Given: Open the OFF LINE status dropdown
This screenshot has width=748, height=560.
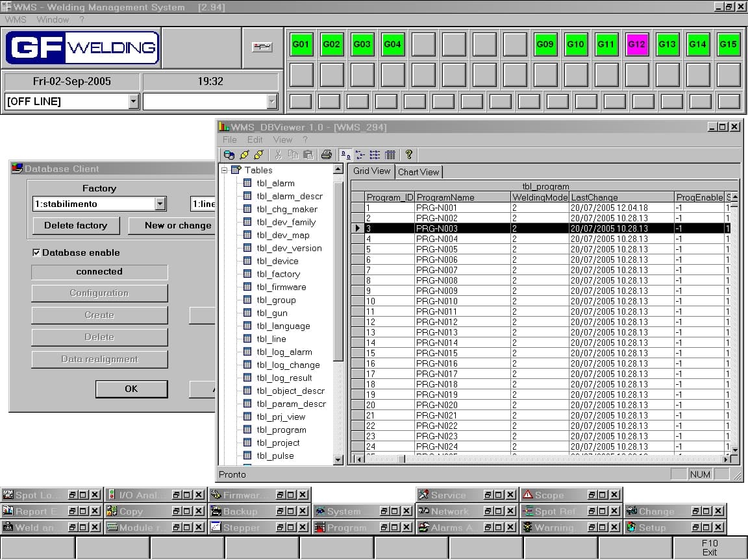Looking at the screenshot, I should [134, 101].
